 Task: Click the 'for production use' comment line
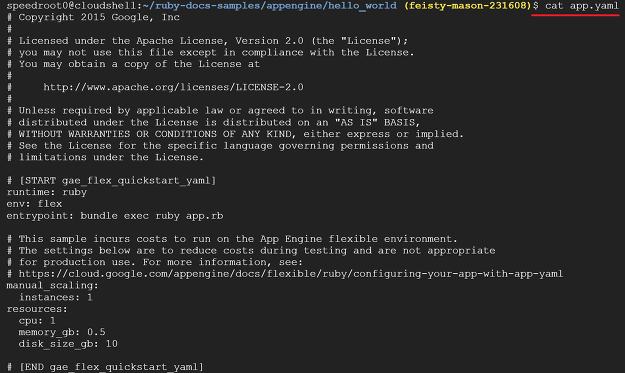tap(155, 262)
